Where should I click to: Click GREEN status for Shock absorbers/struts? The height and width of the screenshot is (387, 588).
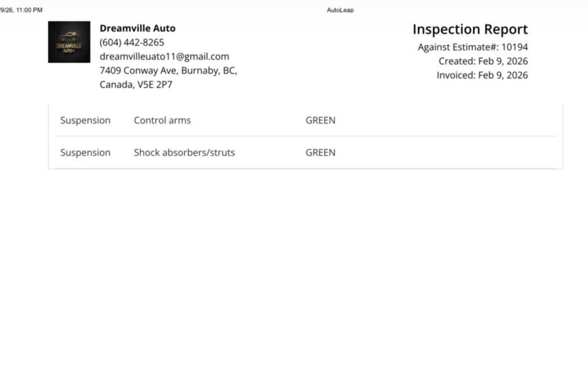(320, 153)
